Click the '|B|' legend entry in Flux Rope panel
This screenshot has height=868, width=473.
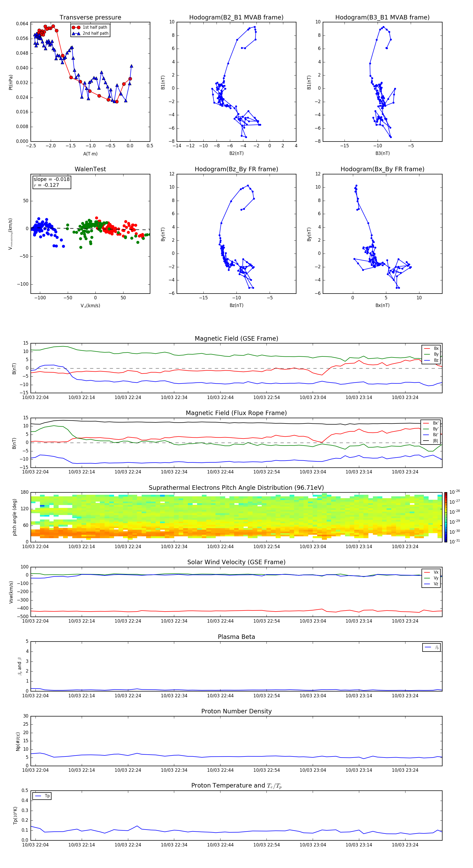click(x=431, y=441)
